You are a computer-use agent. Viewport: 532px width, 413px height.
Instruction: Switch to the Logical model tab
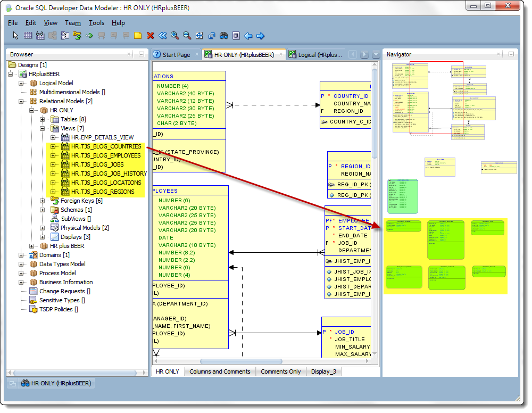(317, 54)
